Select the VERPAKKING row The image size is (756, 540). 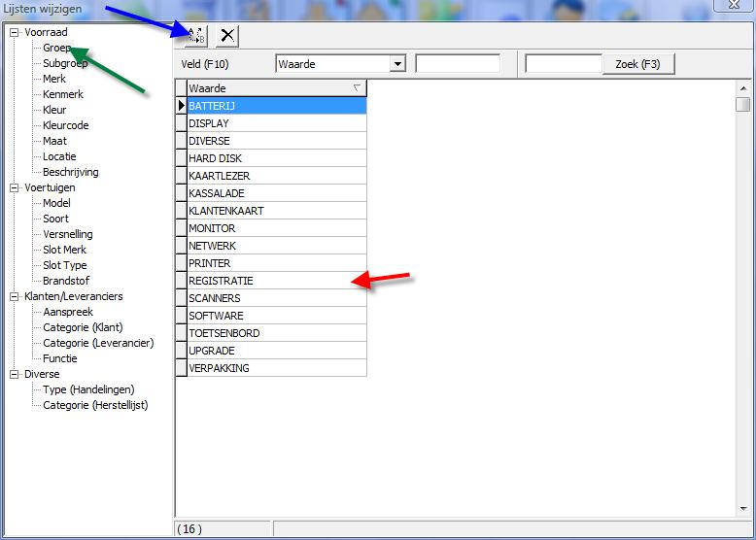(x=277, y=368)
